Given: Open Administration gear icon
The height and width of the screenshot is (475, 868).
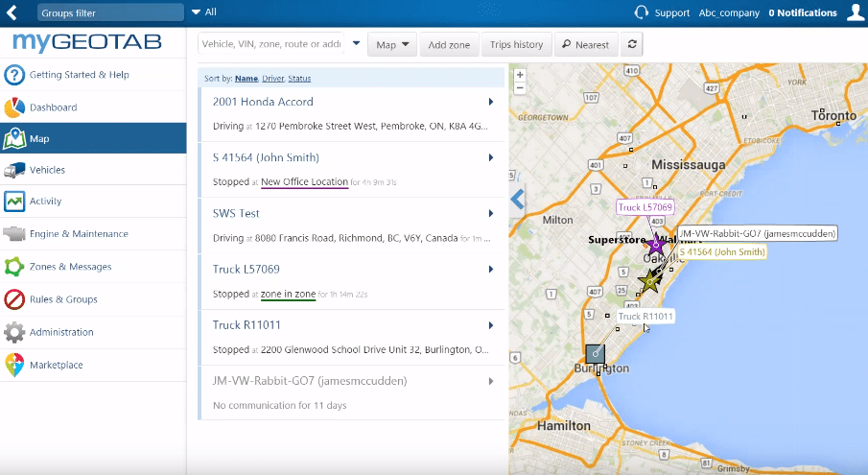Looking at the screenshot, I should coord(14,332).
